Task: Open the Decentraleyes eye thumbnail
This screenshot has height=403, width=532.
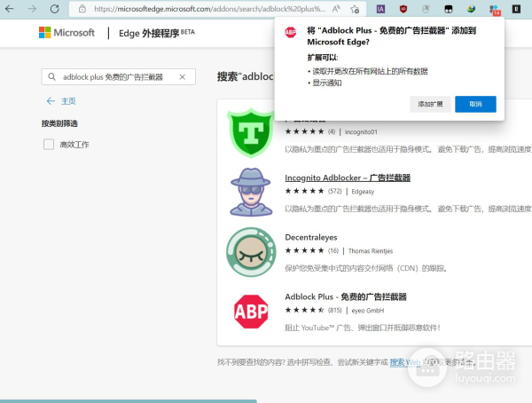Action: 251,252
